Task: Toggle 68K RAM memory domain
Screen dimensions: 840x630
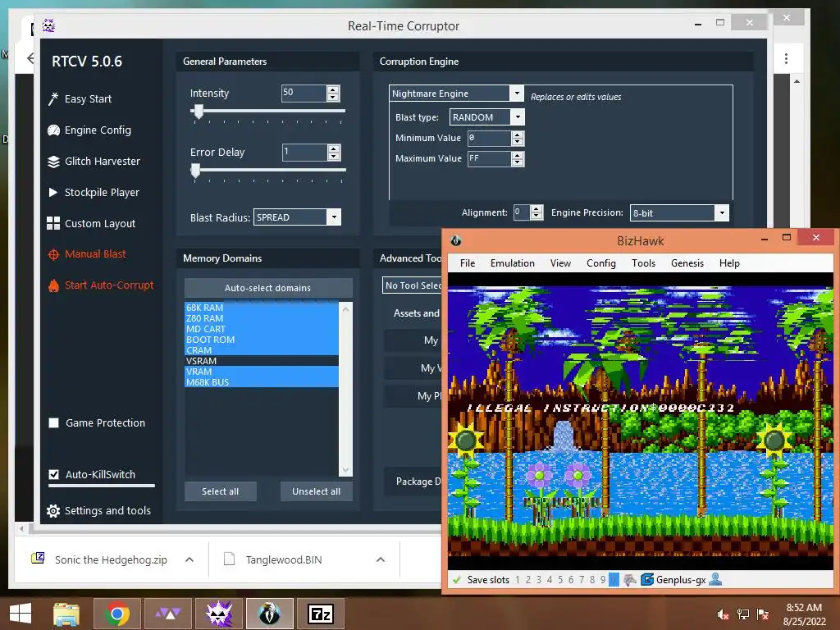Action: tap(262, 308)
